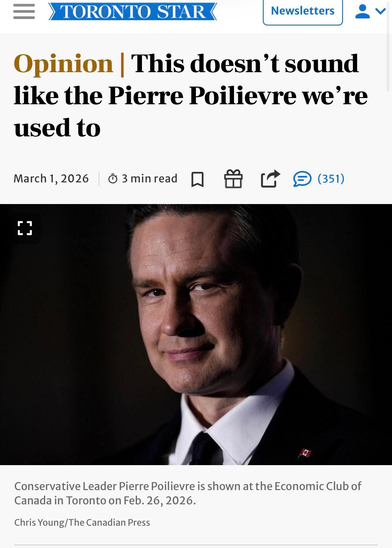Screen dimensions: 392x548
Task: Expand the photo to fullscreen
Action: click(25, 228)
